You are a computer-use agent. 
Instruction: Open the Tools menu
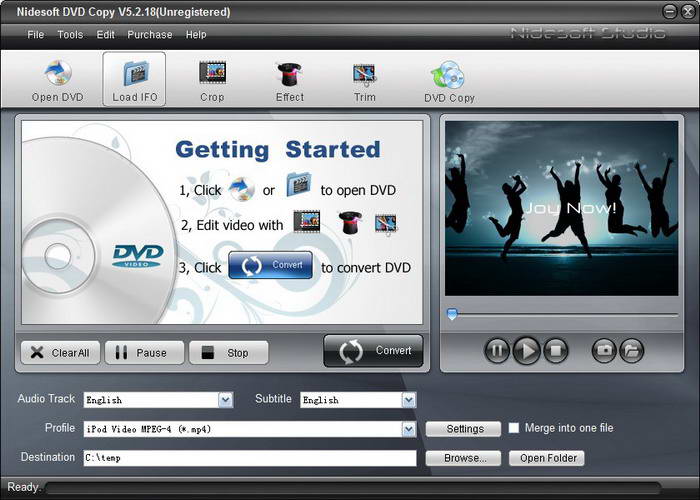(70, 34)
